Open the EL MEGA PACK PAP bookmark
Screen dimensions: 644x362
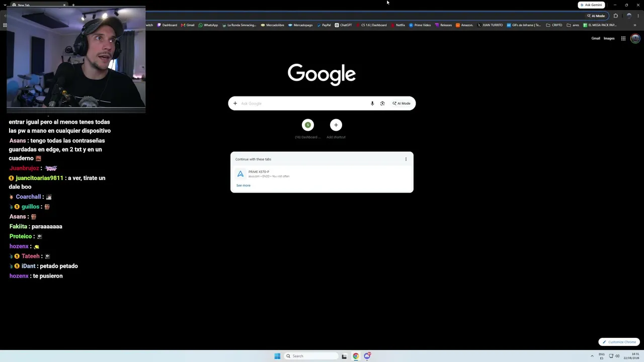pyautogui.click(x=599, y=25)
